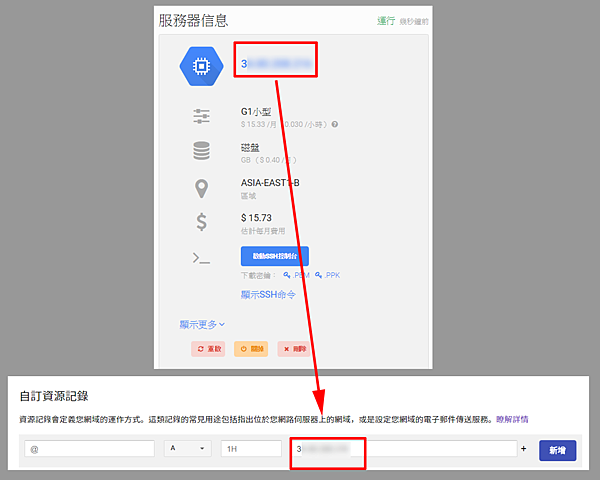The height and width of the screenshot is (480, 600).
Task: Click the ASIA-EAST1-B zone text
Action: pos(270,183)
